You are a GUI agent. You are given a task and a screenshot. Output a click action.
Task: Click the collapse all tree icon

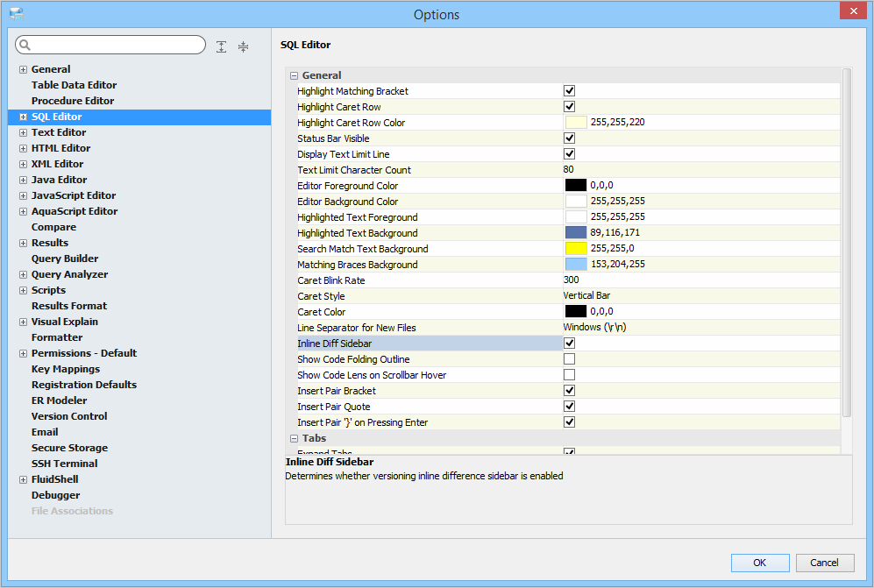(x=243, y=46)
